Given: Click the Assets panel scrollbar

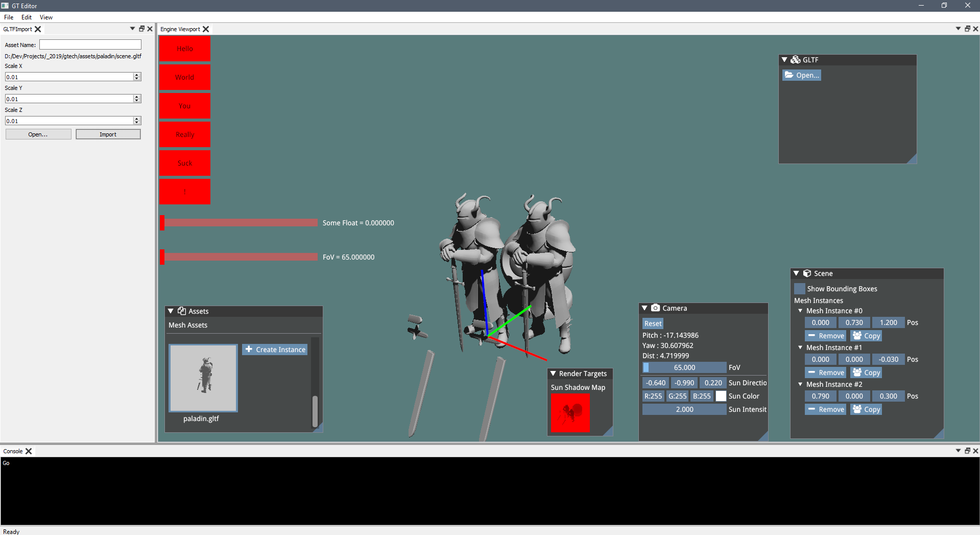Looking at the screenshot, I should 315,411.
